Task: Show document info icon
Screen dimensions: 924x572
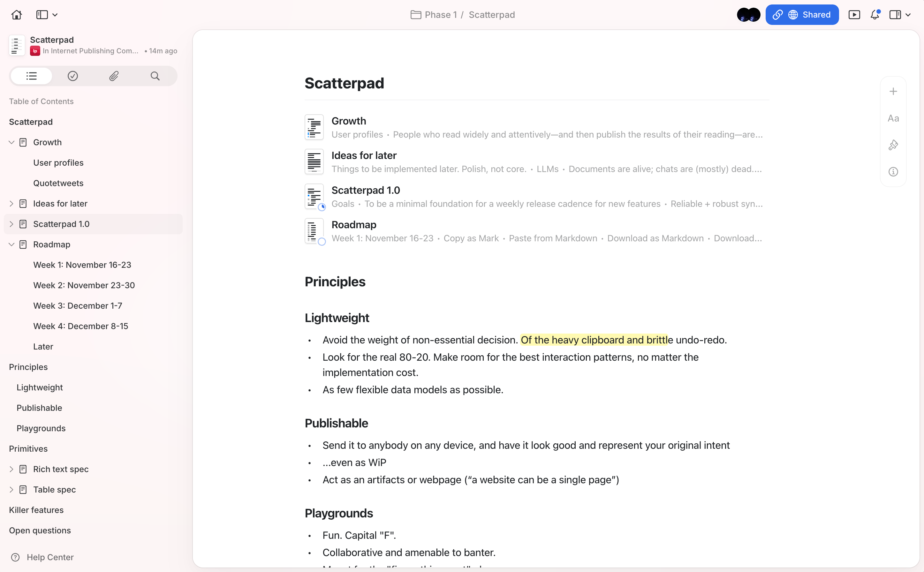Action: tap(893, 172)
